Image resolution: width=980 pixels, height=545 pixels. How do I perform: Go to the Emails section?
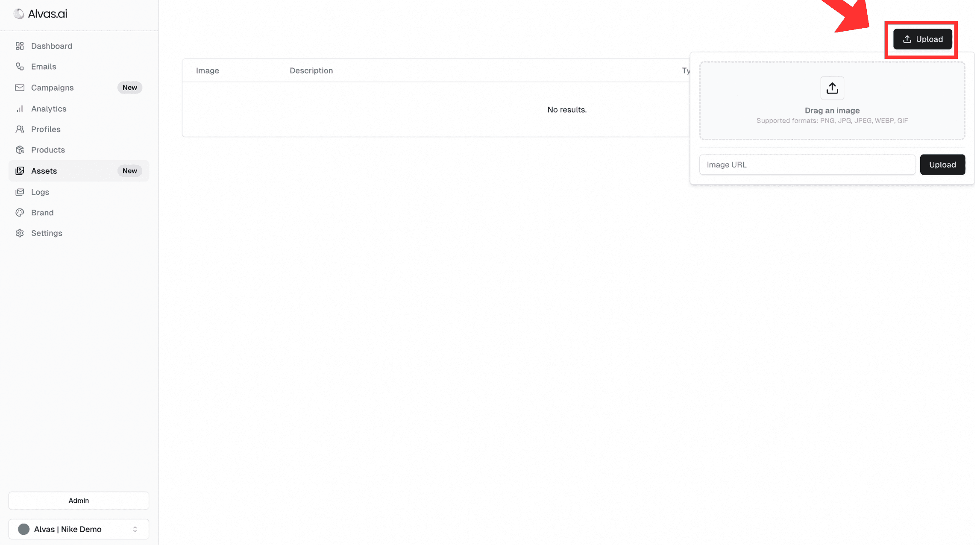(x=79, y=67)
